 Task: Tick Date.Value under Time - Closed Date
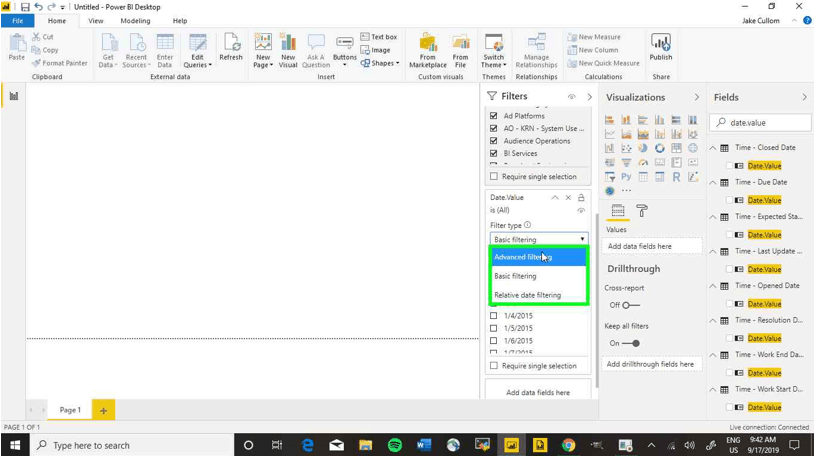[729, 166]
